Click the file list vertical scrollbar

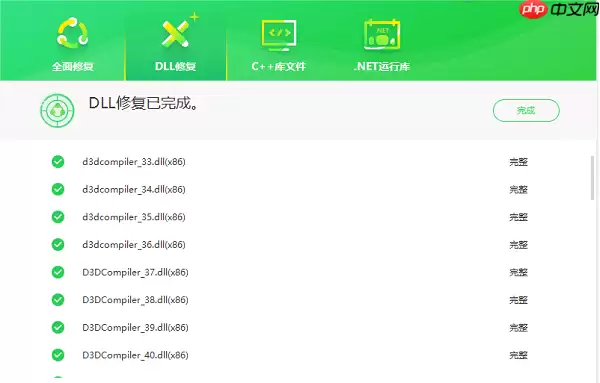[x=593, y=178]
